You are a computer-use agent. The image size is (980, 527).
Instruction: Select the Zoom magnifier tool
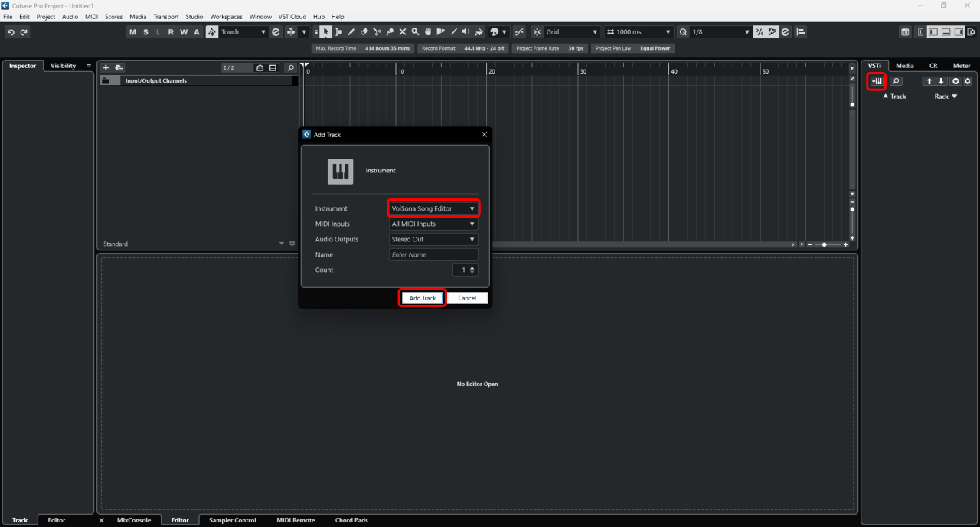(415, 32)
